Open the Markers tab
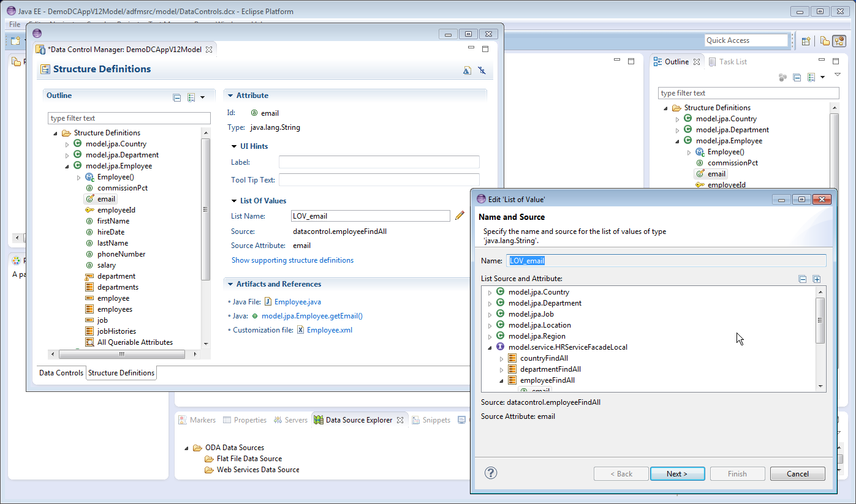 (x=197, y=420)
